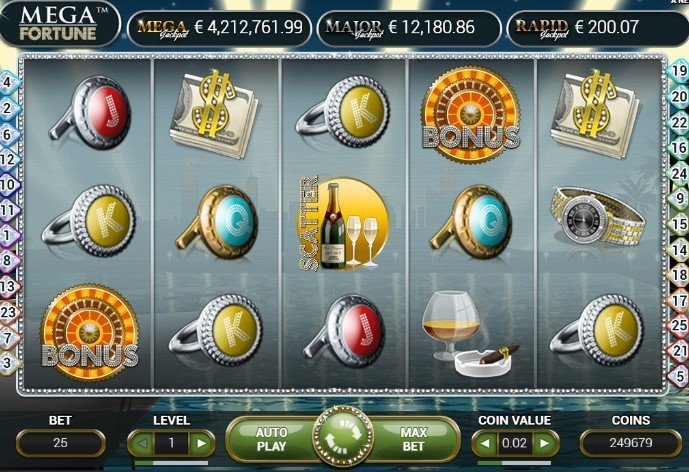This screenshot has height=472, width=689.
Task: Click the level indicator bar under Level
Action: tap(171, 463)
